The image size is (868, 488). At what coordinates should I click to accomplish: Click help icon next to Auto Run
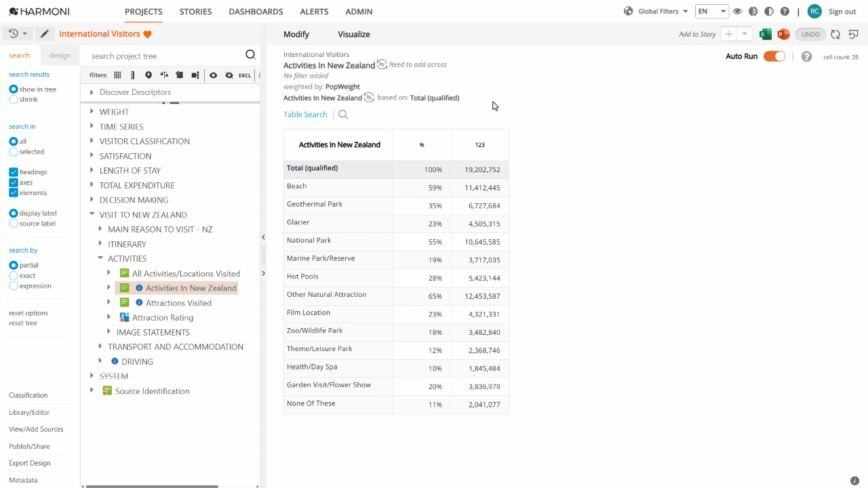(806, 56)
